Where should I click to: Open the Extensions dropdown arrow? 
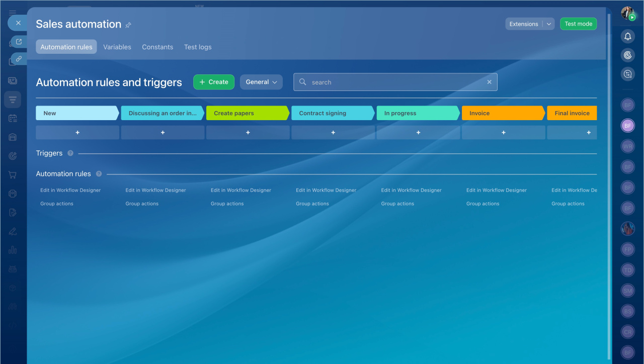tap(548, 24)
